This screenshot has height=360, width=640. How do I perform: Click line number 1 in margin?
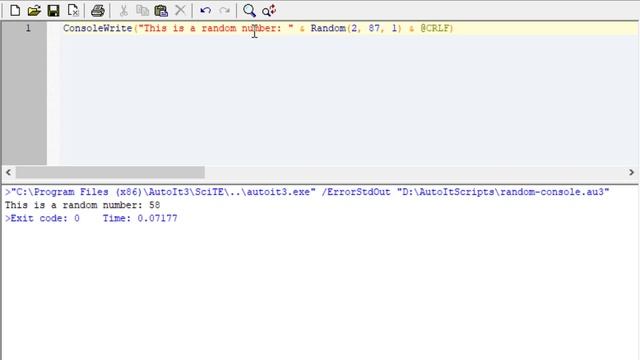pyautogui.click(x=28, y=28)
